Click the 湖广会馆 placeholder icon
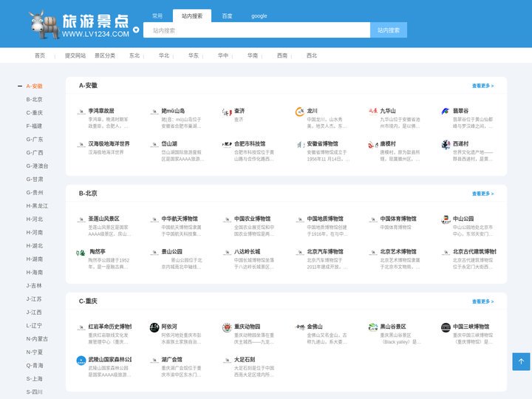Viewport: 532px width, 399px height. 154,360
